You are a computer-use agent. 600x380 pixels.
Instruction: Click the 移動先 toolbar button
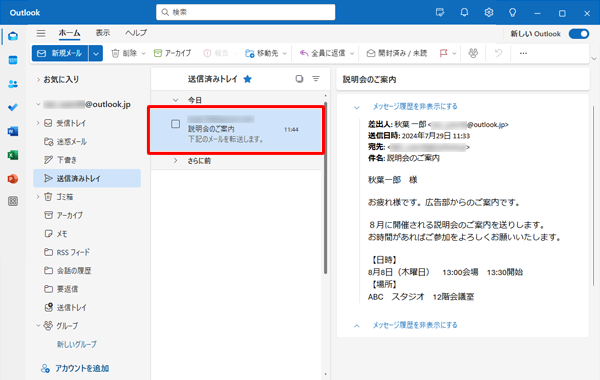pyautogui.click(x=262, y=53)
